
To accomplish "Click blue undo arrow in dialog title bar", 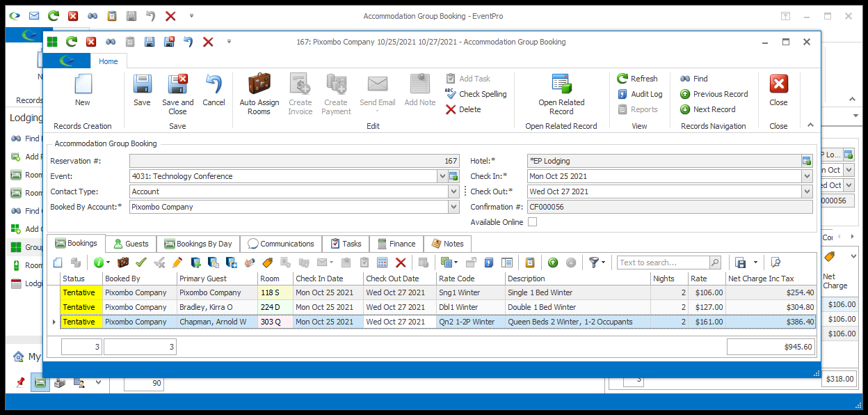I will (x=188, y=42).
